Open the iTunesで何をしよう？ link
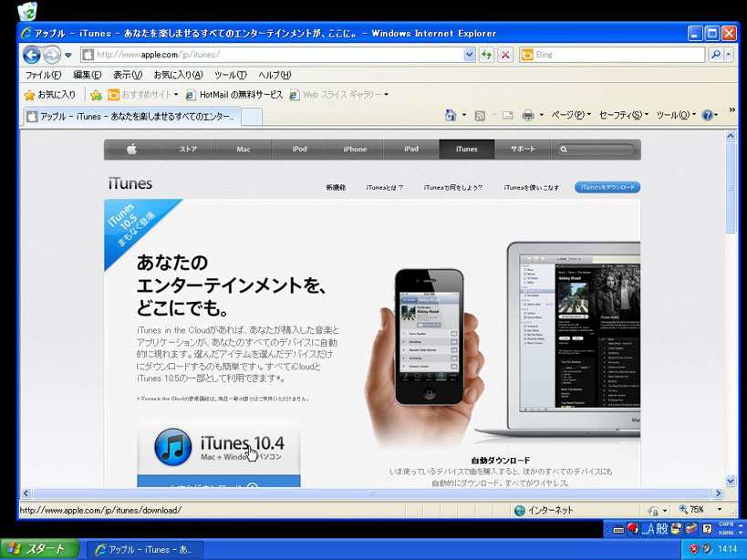Image resolution: width=747 pixels, height=560 pixels. coord(453,188)
